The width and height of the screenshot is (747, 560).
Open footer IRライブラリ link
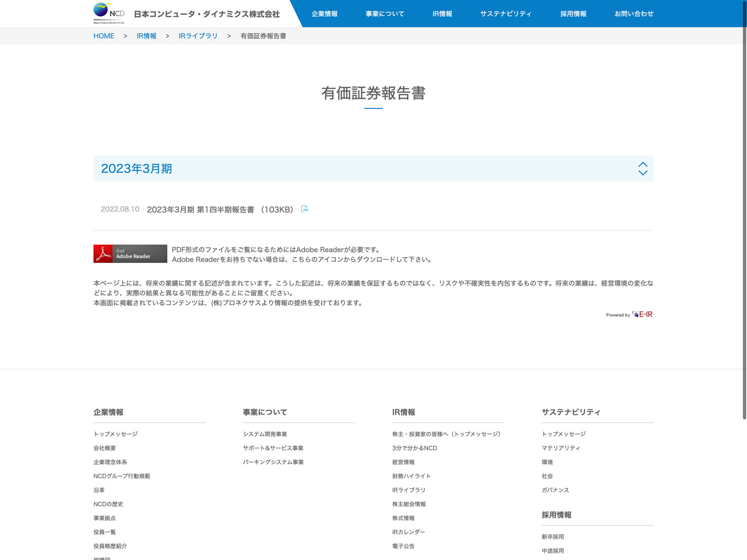(x=409, y=490)
